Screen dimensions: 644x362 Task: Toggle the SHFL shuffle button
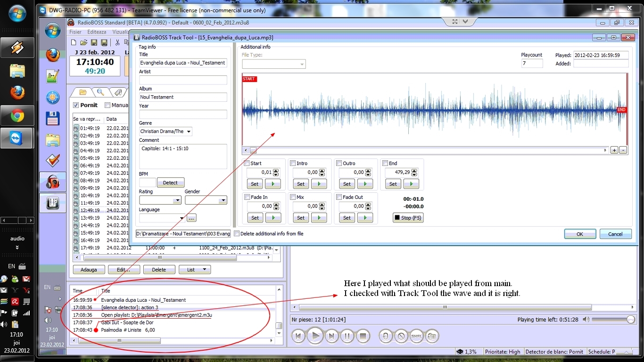click(416, 336)
